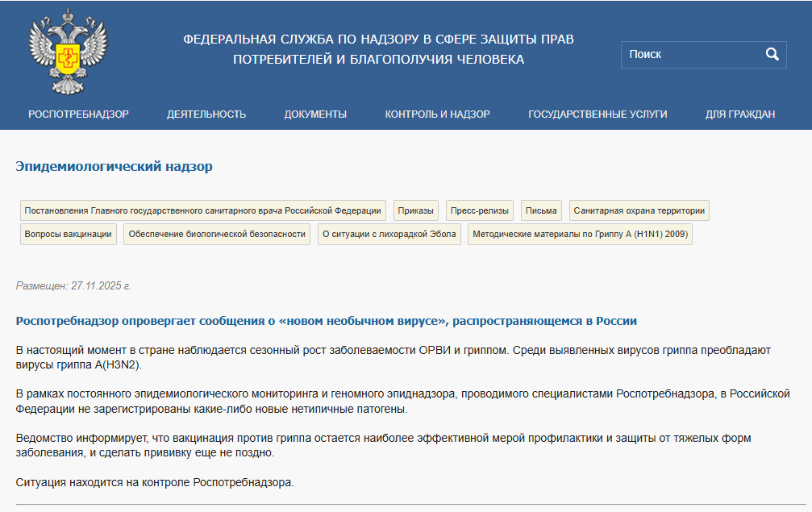
Task: Select the Письма tag
Action: pyautogui.click(x=541, y=211)
